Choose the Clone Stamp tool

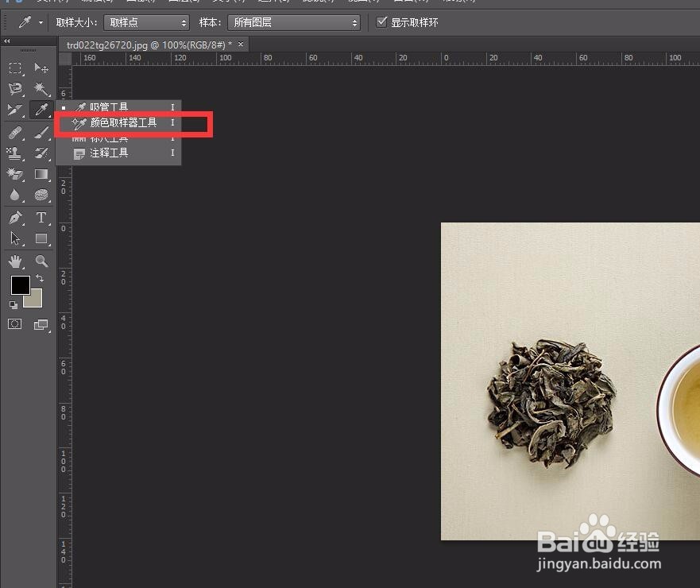[x=14, y=151]
